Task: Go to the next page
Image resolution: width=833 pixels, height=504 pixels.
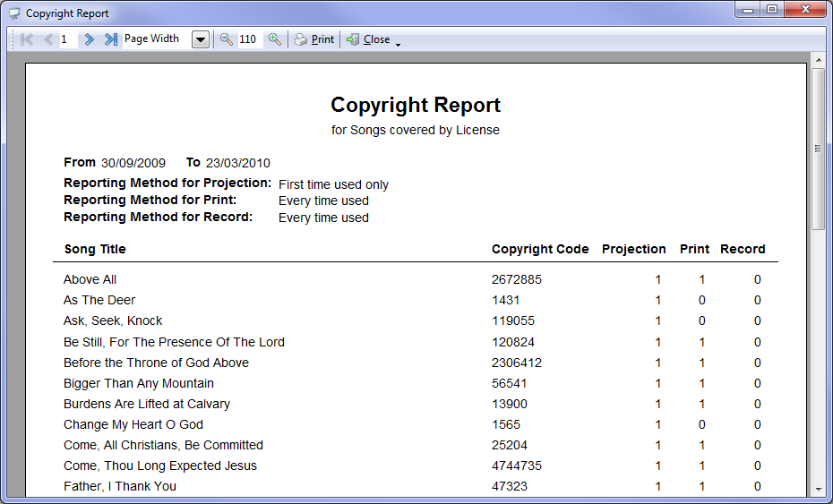Action: click(x=90, y=39)
